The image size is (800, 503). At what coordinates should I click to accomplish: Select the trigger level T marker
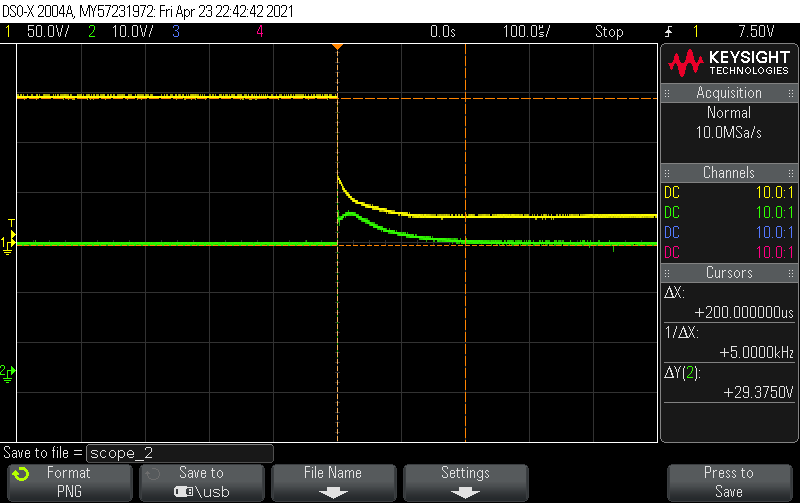click(11, 223)
